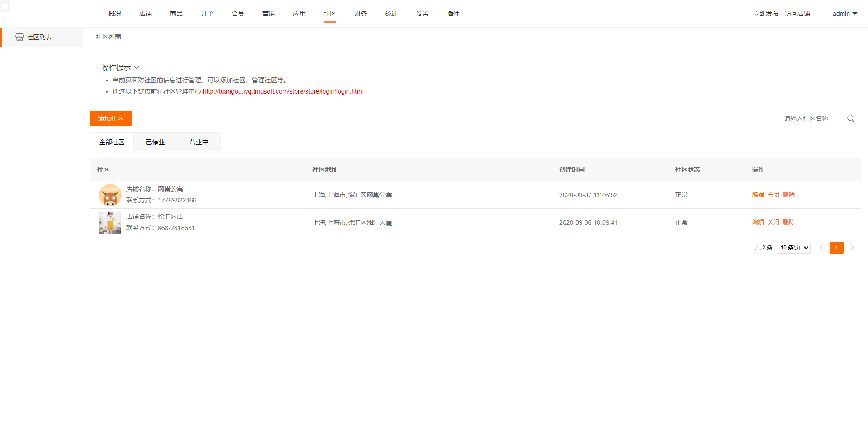Open the 10 条/页 page size dropdown
The height and width of the screenshot is (423, 868).
pyautogui.click(x=793, y=248)
